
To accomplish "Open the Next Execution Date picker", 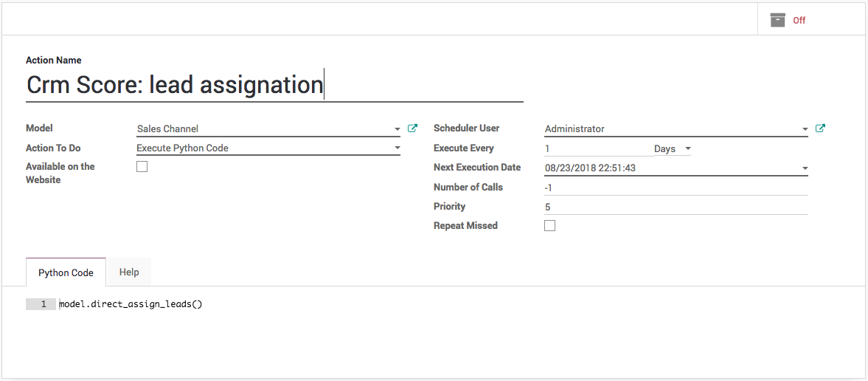I will pos(805,168).
